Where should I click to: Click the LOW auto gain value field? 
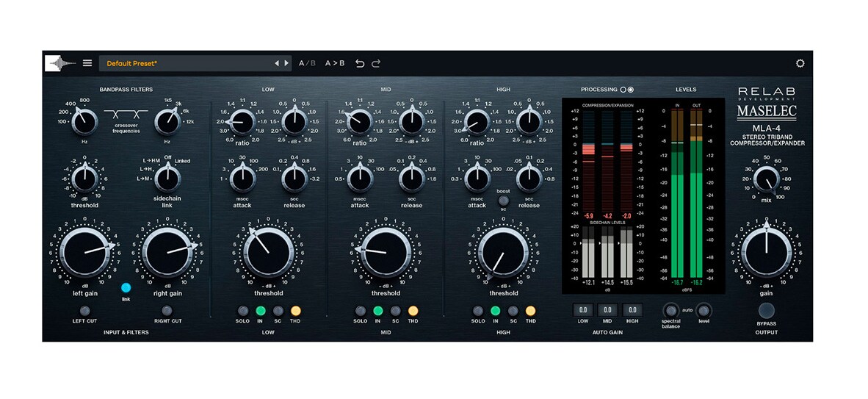click(583, 310)
